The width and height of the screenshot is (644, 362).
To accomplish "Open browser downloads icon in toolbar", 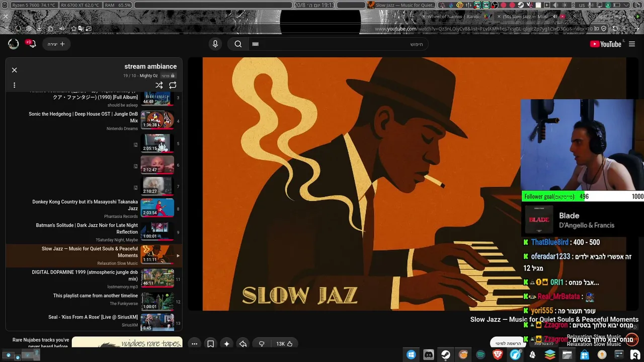I will (40, 29).
